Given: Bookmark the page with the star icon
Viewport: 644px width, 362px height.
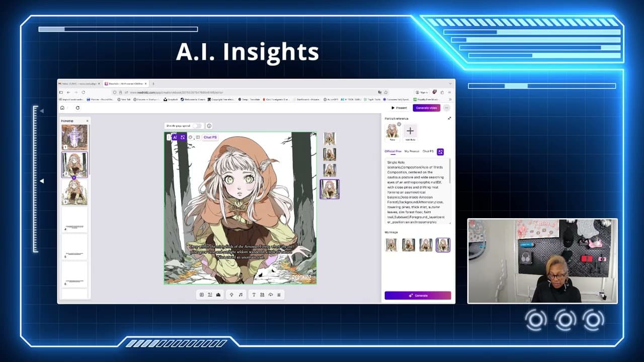Looking at the screenshot, I should point(386,93).
